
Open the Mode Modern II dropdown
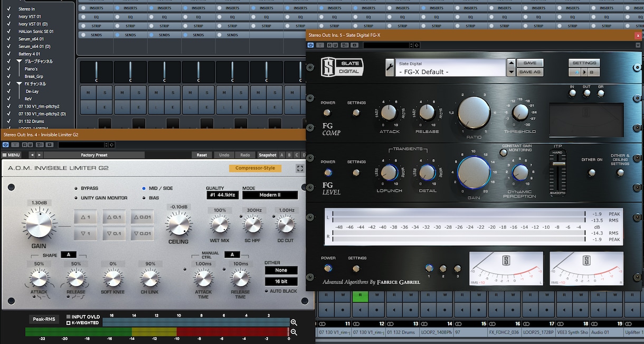(270, 195)
